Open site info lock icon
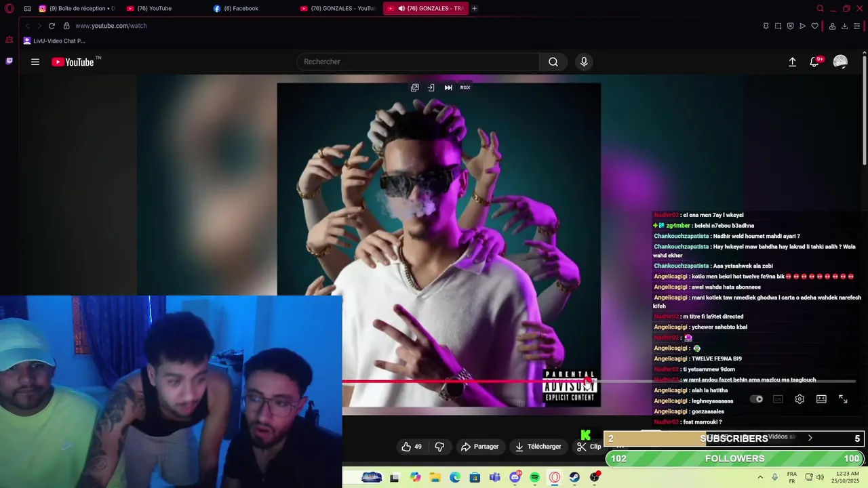The width and height of the screenshot is (868, 488). coord(66,26)
